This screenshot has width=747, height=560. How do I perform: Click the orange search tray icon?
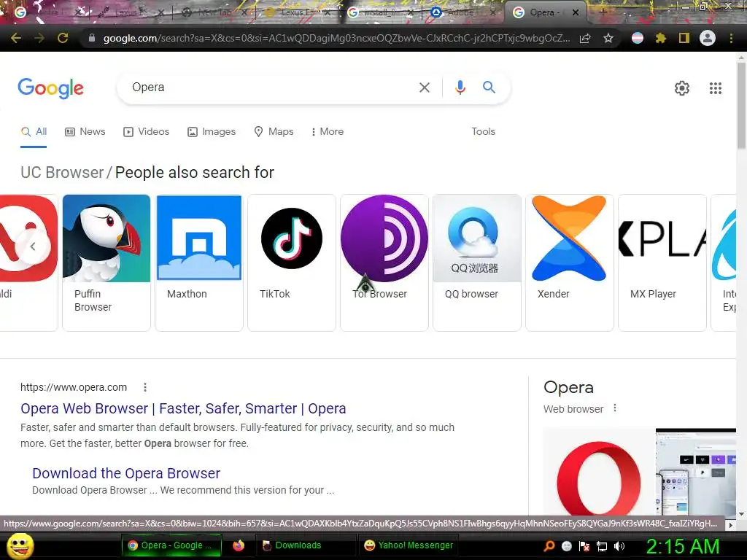tap(549, 546)
